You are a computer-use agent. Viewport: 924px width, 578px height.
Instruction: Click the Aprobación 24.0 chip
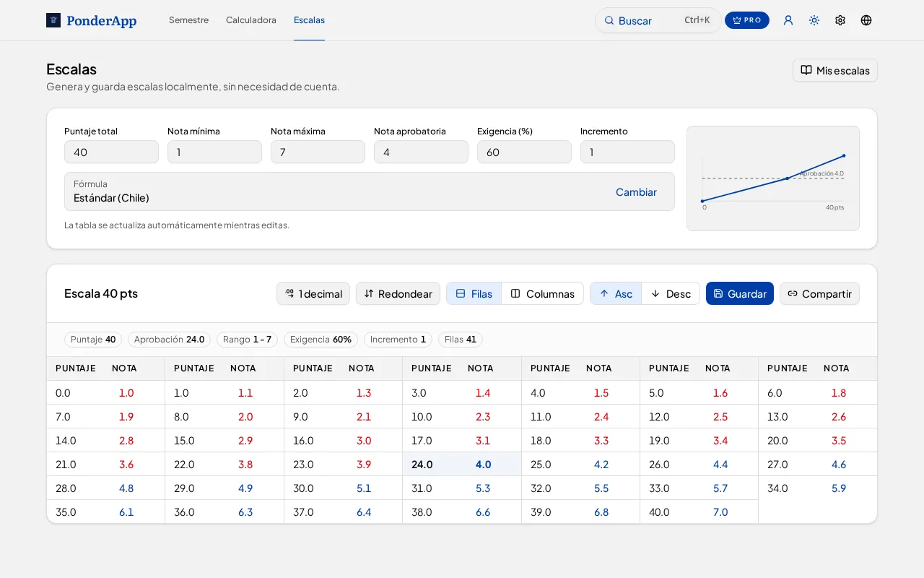tap(169, 340)
